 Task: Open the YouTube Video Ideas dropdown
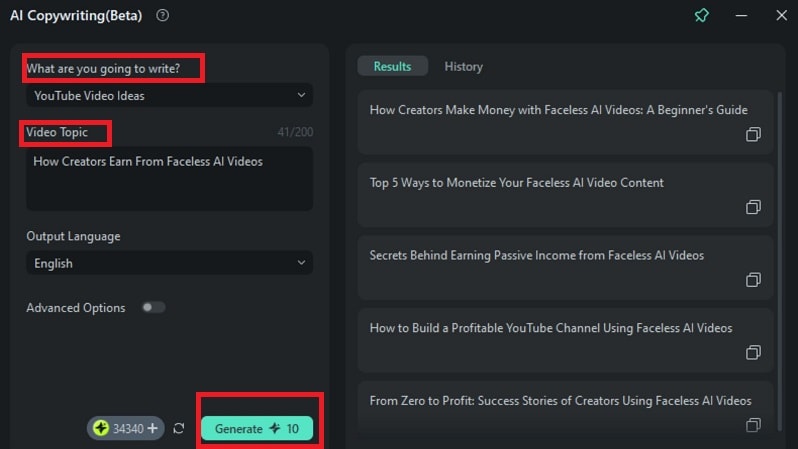[169, 95]
